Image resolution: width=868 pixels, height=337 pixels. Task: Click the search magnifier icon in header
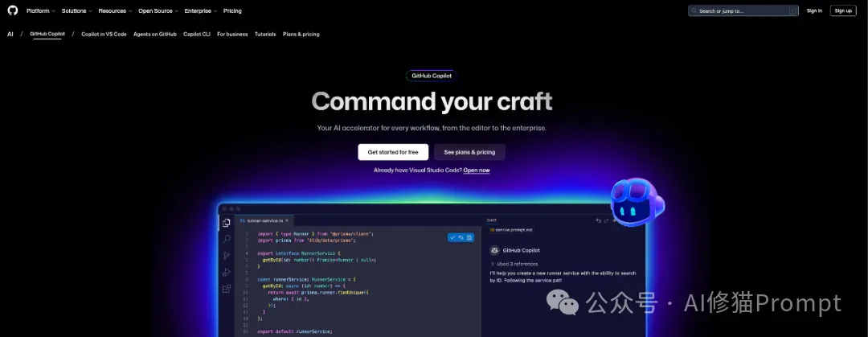pos(694,11)
